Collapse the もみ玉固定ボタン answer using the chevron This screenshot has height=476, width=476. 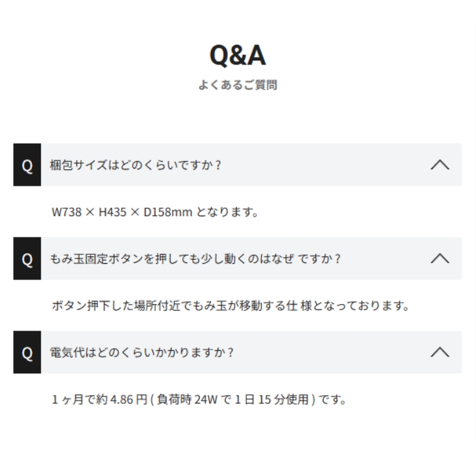[x=440, y=258]
